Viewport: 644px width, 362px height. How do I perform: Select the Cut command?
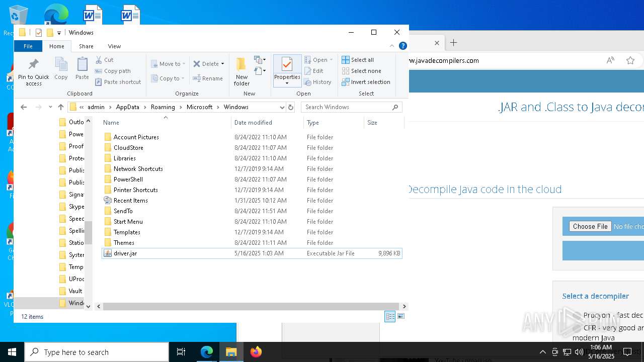pos(105,60)
